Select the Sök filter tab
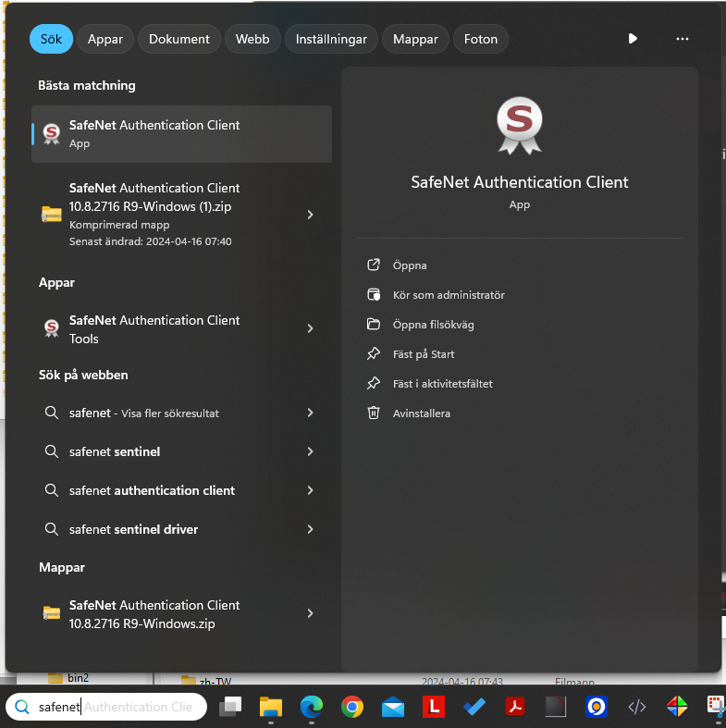This screenshot has height=728, width=726. [51, 39]
